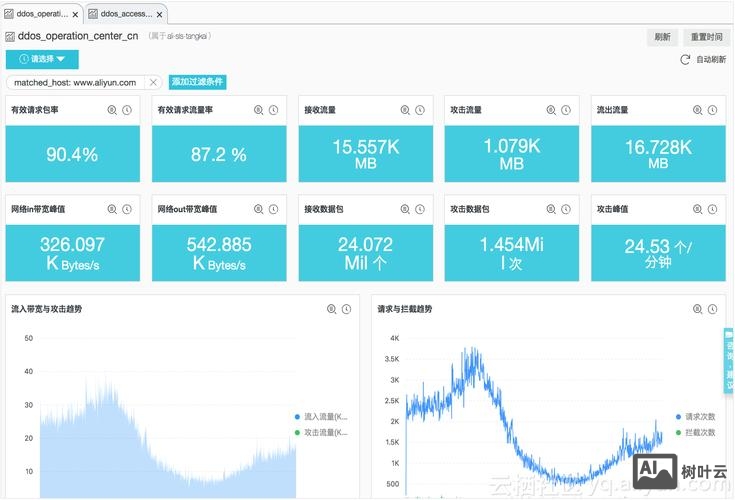
Task: Click clock icon on 请求与拦截趋势 chart
Action: coord(713,309)
